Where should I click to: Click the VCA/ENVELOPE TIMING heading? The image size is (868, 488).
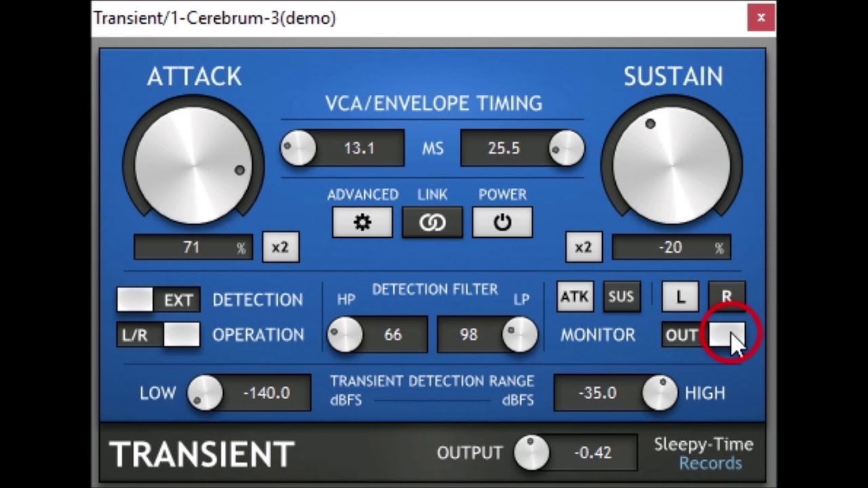433,104
